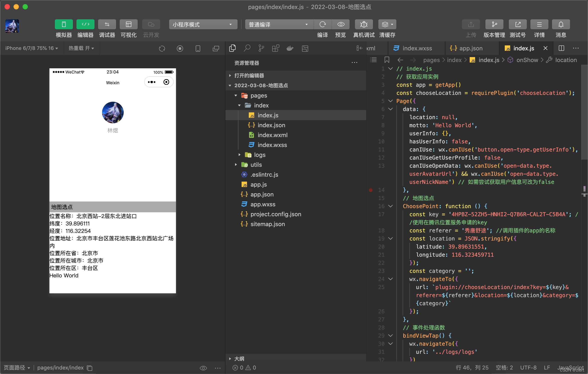Open the 小程序模式 mode dropdown

coord(203,24)
